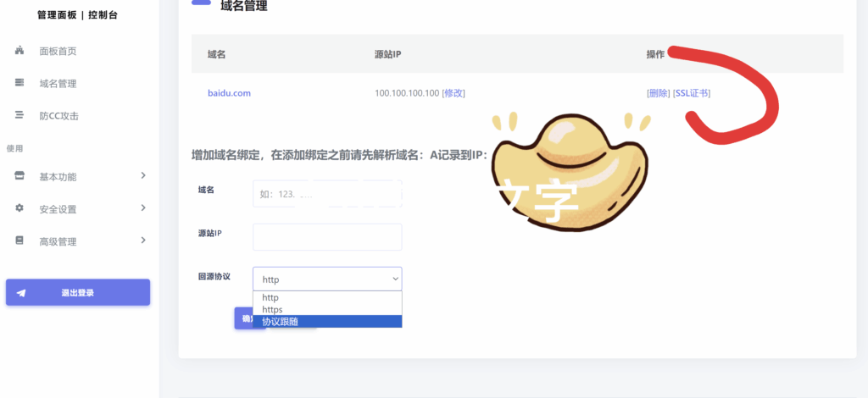Click the 安全设置 gear icon
868x398 pixels.
pyautogui.click(x=19, y=208)
